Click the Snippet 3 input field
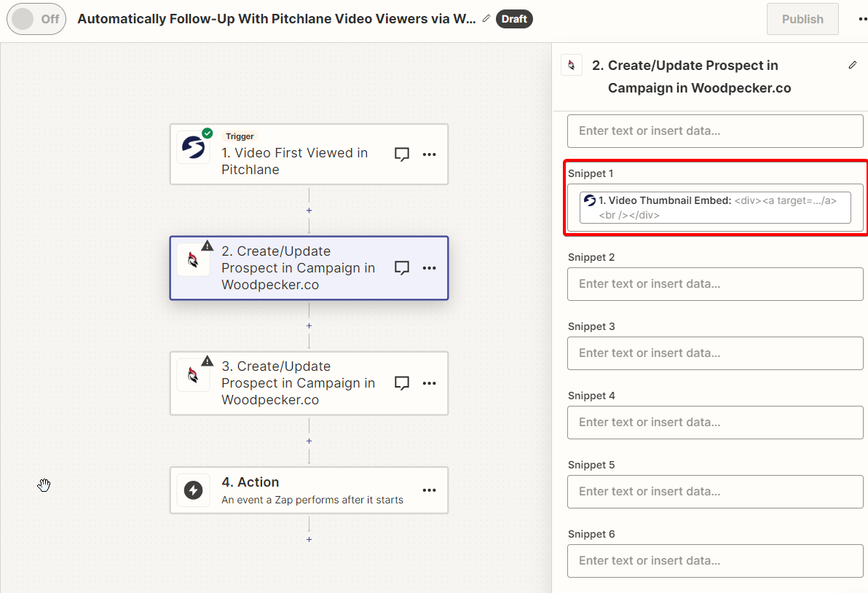This screenshot has height=593, width=868. pyautogui.click(x=714, y=353)
